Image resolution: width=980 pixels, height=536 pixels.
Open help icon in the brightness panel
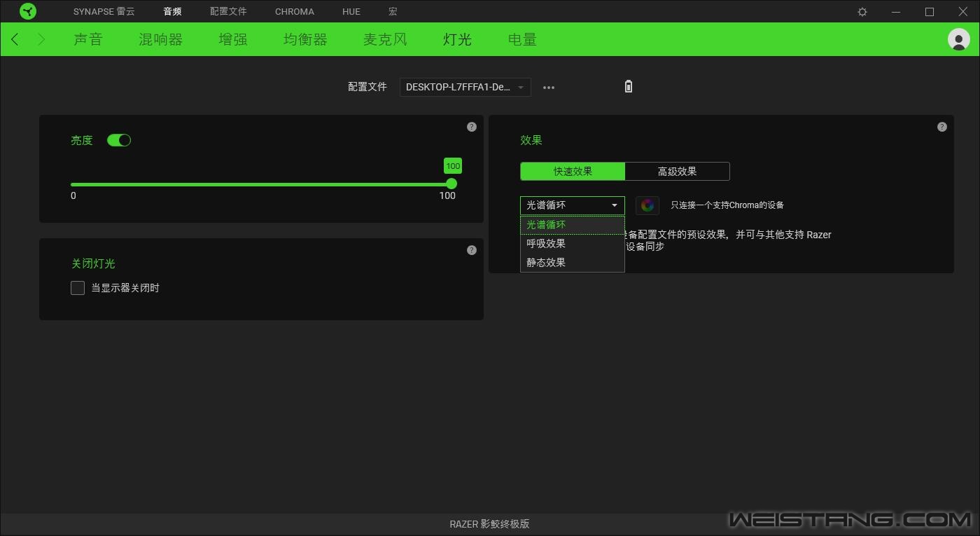tap(472, 127)
